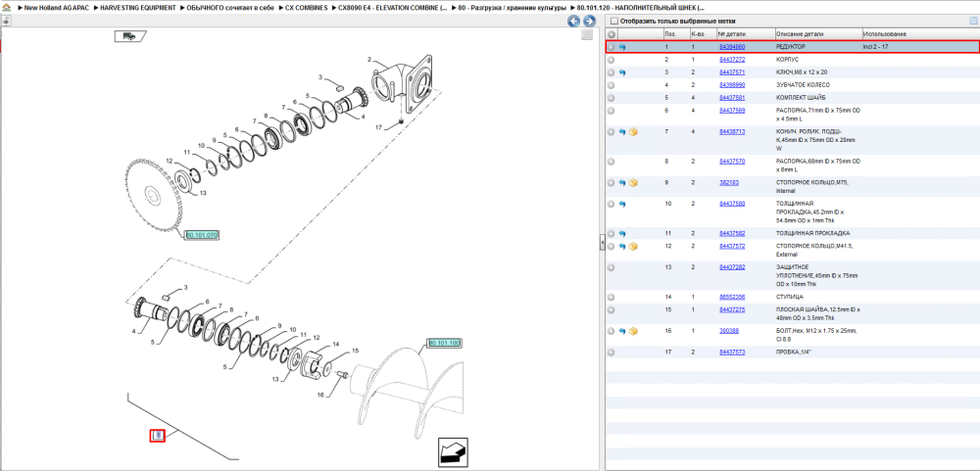The image size is (980, 471).
Task: Click the gray square at diagram's top-right
Action: (587, 35)
